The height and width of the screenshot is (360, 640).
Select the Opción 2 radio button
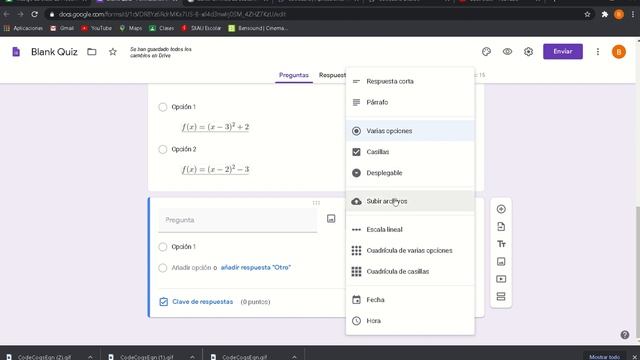tap(162, 149)
